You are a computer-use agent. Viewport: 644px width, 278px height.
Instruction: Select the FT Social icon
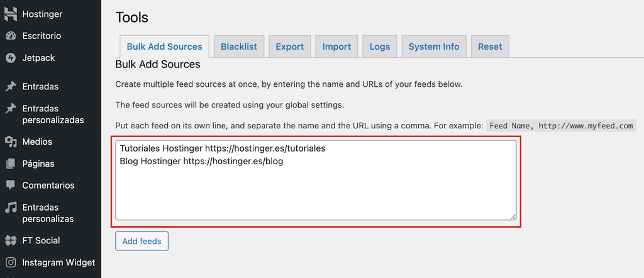pos(10,240)
